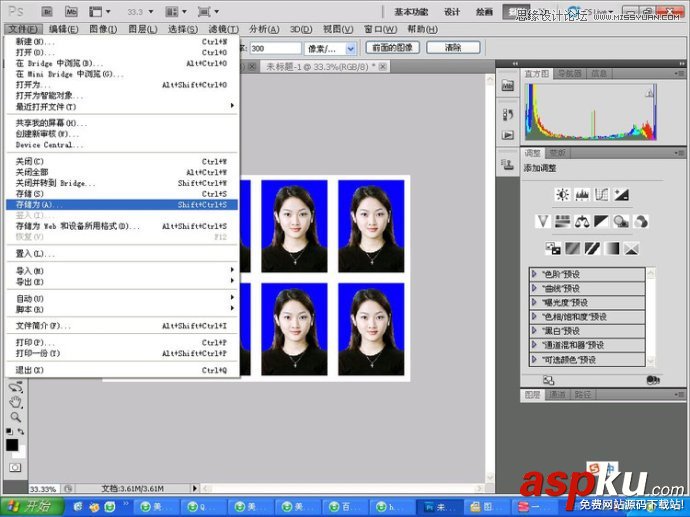Reset default foreground and background colors
690x517 pixels.
click(9, 431)
